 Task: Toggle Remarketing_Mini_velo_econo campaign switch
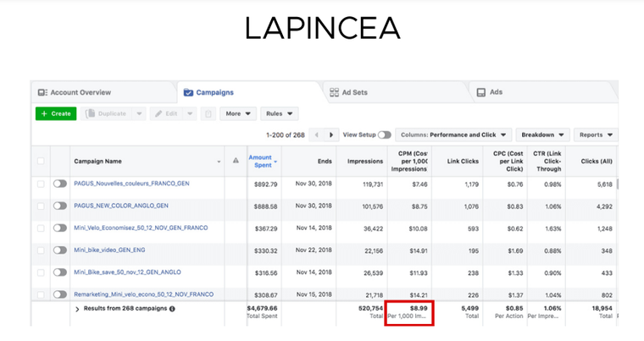60,294
